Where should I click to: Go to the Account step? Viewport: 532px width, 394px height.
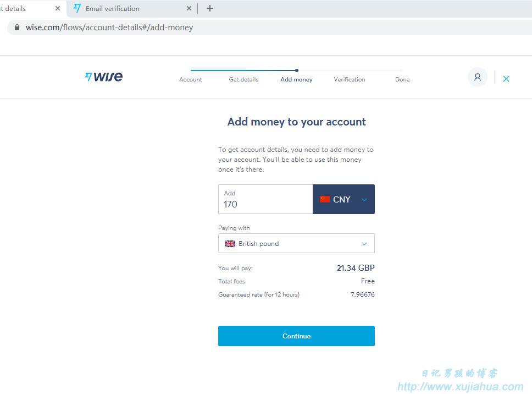coord(190,79)
